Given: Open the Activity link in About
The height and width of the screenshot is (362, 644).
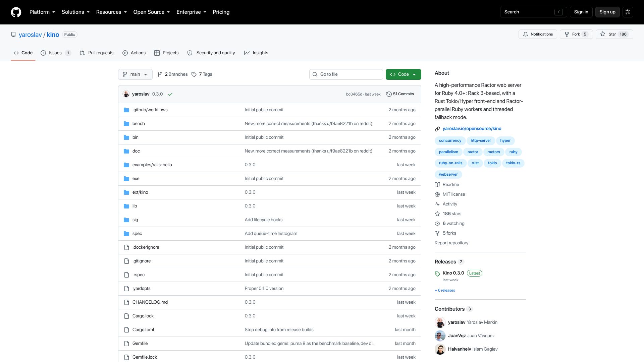Looking at the screenshot, I should coord(446,204).
